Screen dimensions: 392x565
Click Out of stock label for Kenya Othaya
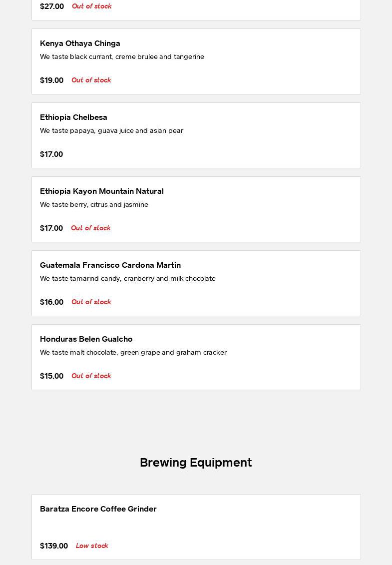coord(91,80)
